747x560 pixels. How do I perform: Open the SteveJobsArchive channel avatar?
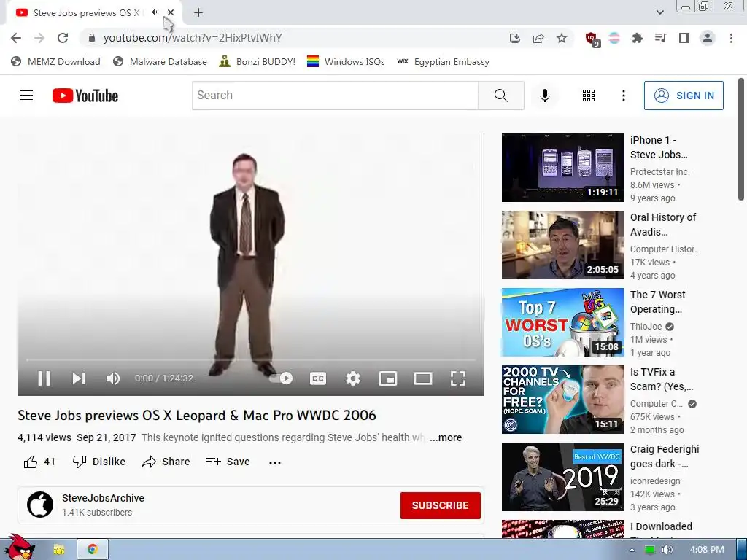tap(40, 505)
